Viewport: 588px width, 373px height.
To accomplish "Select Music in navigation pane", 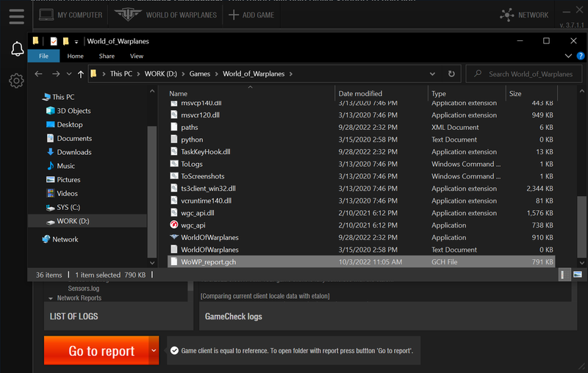I will click(x=60, y=166).
